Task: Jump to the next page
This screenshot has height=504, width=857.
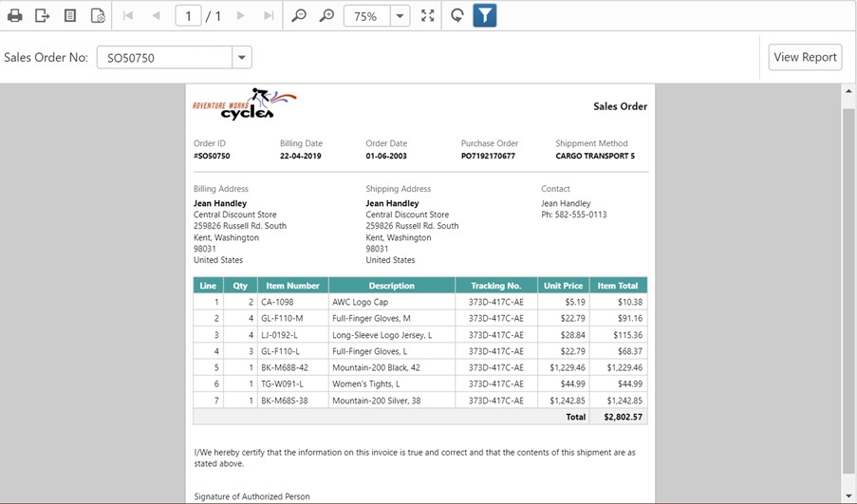Action: click(241, 16)
